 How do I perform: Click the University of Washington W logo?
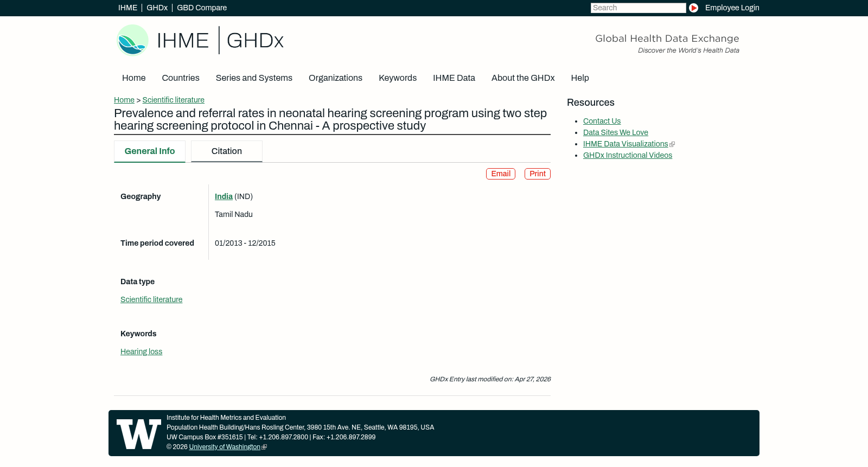[139, 434]
